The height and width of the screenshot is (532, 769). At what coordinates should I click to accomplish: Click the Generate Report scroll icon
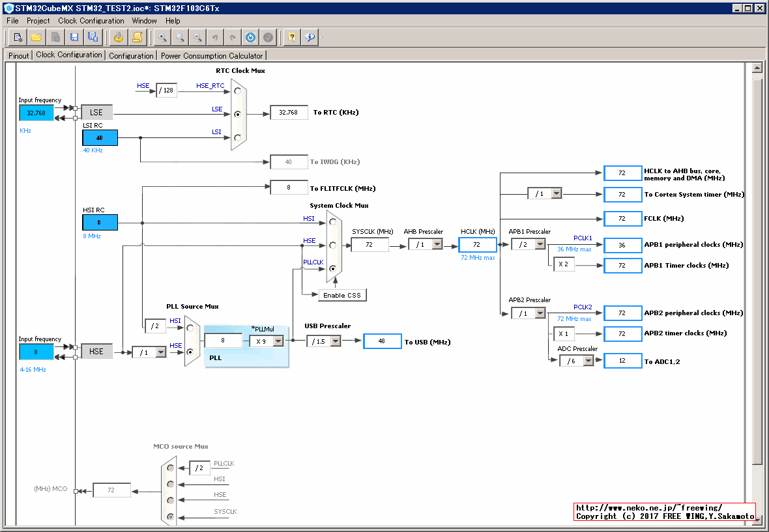click(138, 37)
